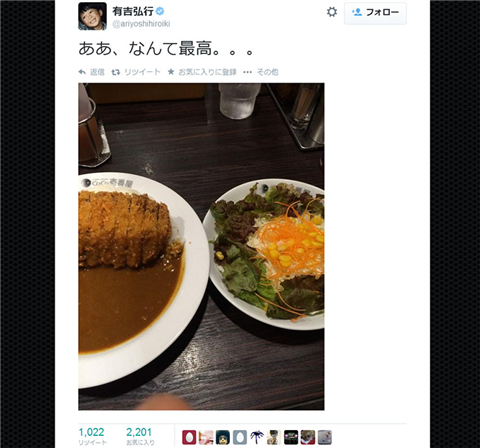Open the curry and salad photo
480x448 pixels.
(x=201, y=246)
